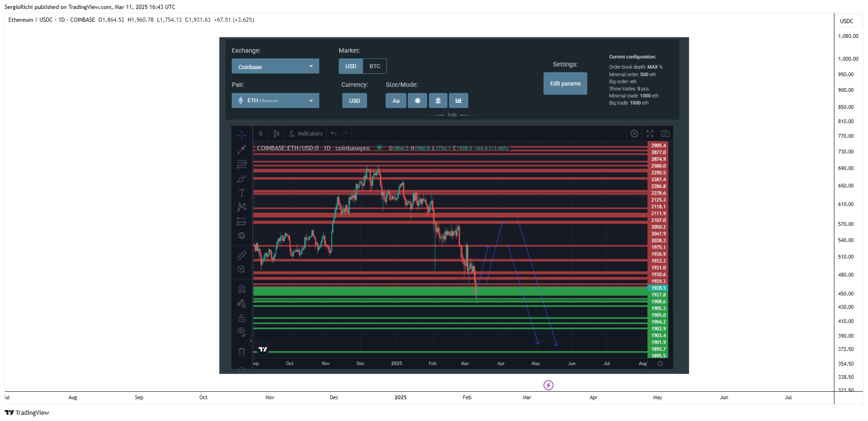Click the 2905.4 price level label

pyautogui.click(x=658, y=146)
